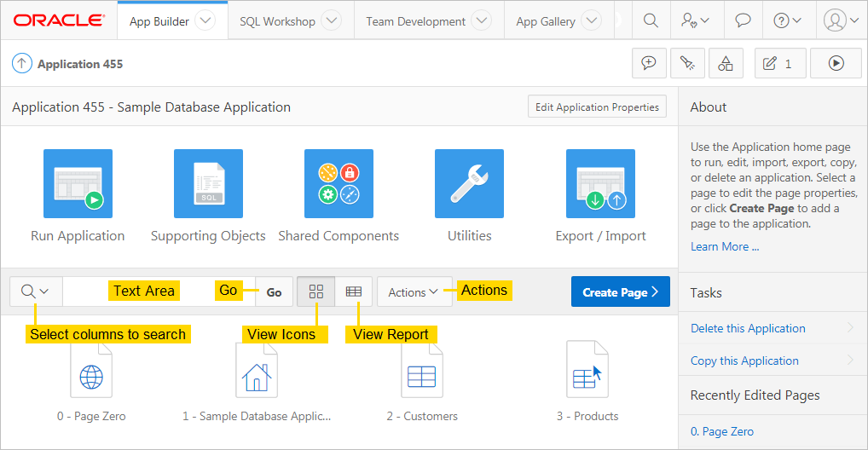
Task: Click the Learn More link
Action: click(x=724, y=246)
